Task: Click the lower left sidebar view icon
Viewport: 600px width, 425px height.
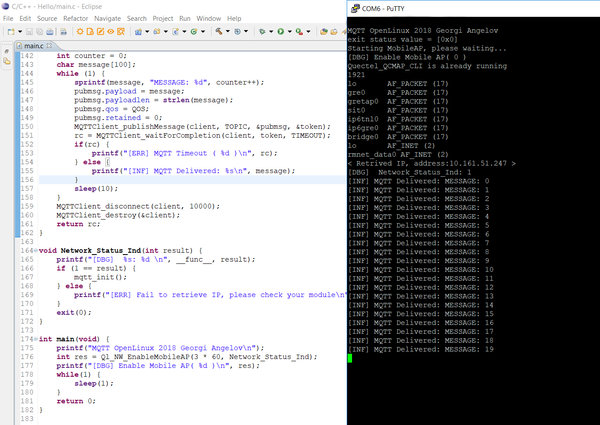Action: coord(7,61)
